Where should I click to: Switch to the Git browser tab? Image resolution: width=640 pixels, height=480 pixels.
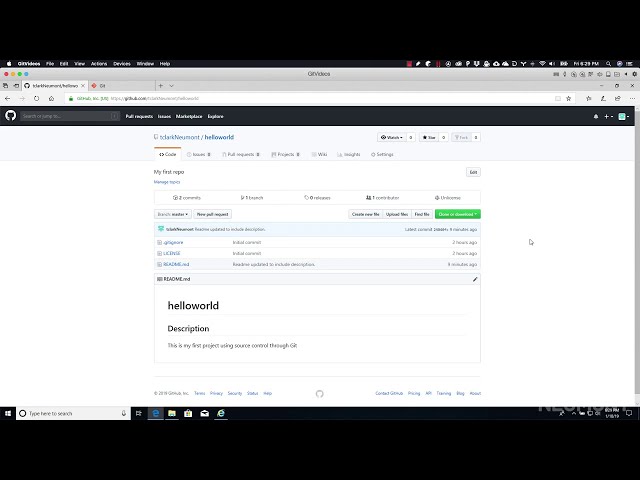coord(122,86)
